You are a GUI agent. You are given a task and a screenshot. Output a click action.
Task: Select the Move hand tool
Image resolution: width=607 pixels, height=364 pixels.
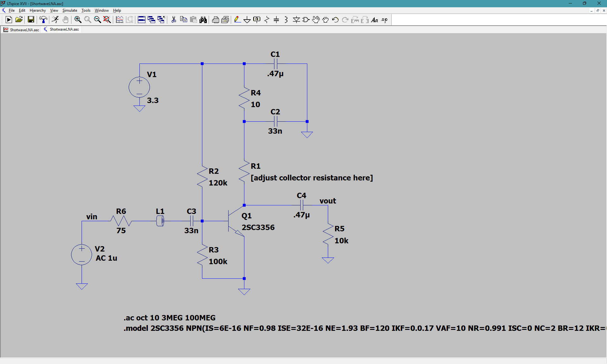click(316, 20)
